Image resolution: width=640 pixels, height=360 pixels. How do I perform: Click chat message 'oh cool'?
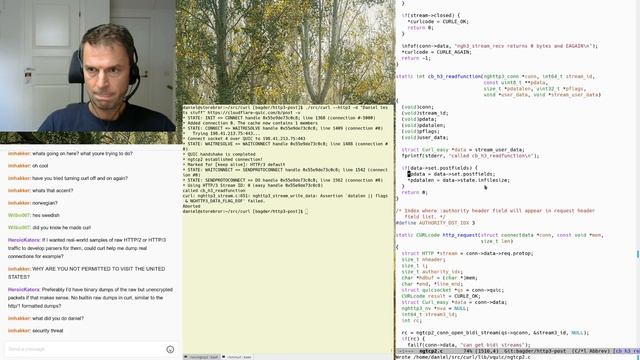pos(40,166)
